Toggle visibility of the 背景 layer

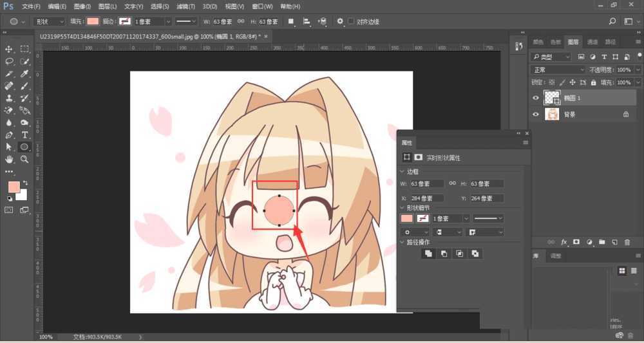535,114
